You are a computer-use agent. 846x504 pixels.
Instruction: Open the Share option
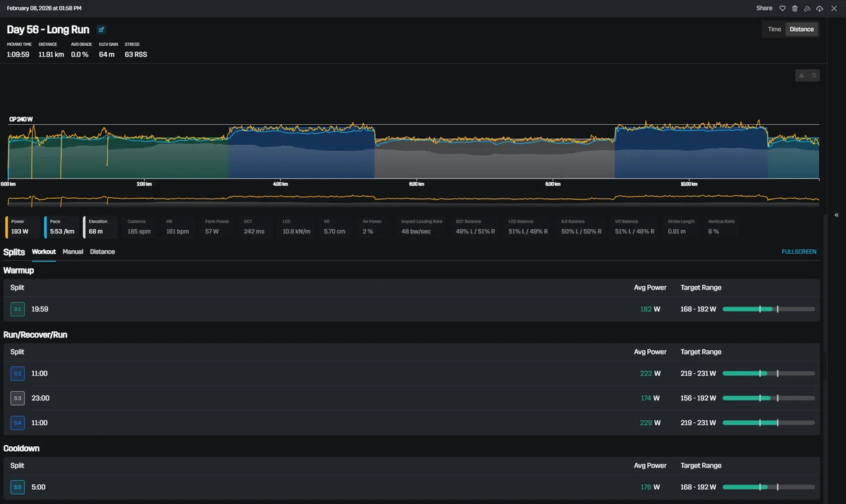pyautogui.click(x=764, y=8)
